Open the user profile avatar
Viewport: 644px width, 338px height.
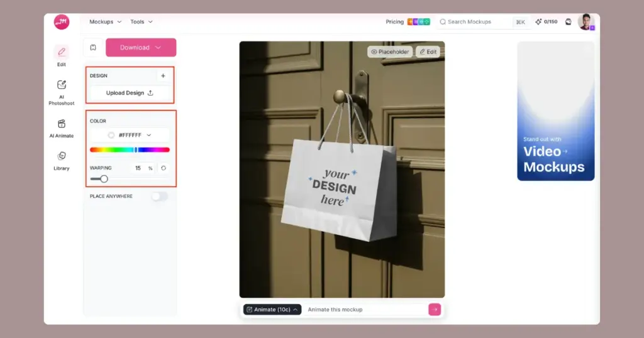pos(586,22)
